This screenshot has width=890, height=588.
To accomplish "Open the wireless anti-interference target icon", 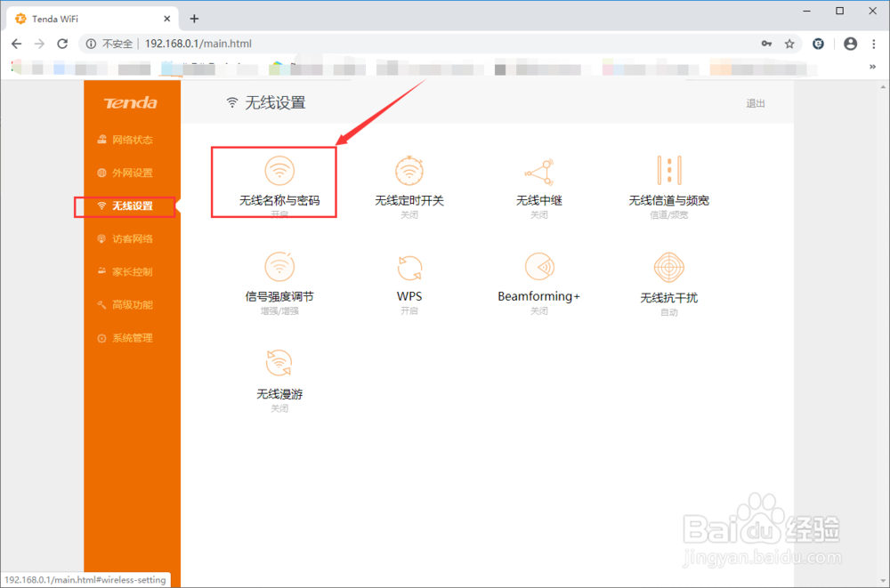I will tap(669, 268).
